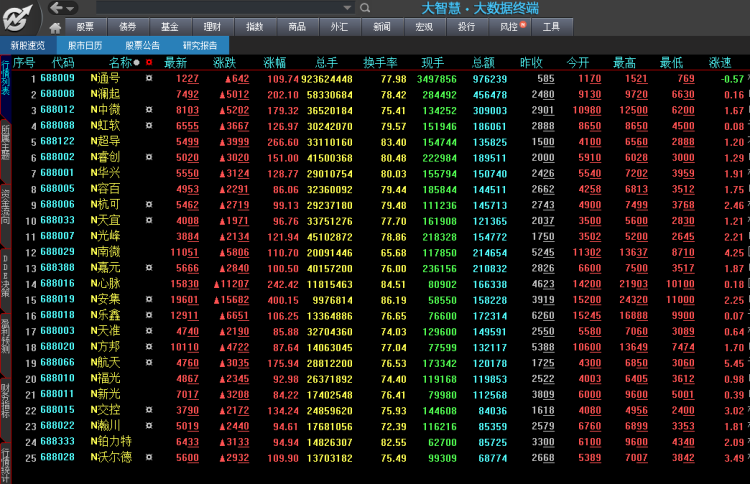Select stock code 688029

pyautogui.click(x=57, y=252)
